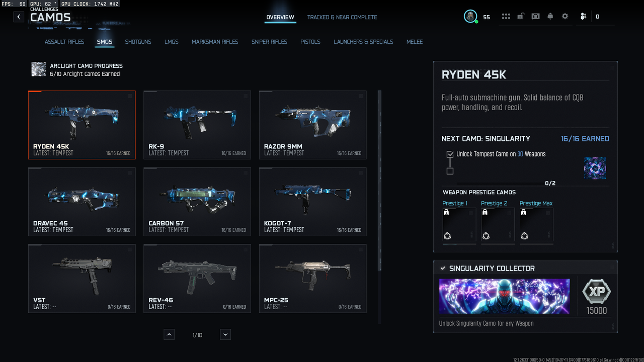
Task: Click the Singularity camo preview icon
Action: (595, 168)
